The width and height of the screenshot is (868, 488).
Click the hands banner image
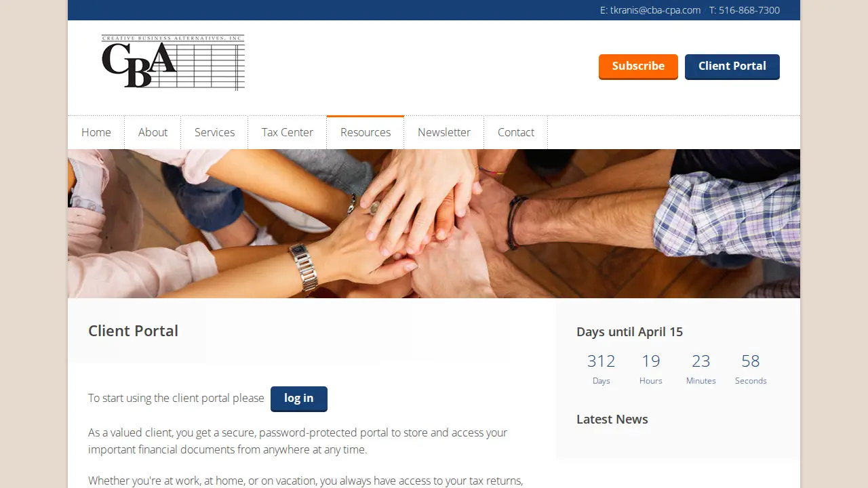coord(434,224)
